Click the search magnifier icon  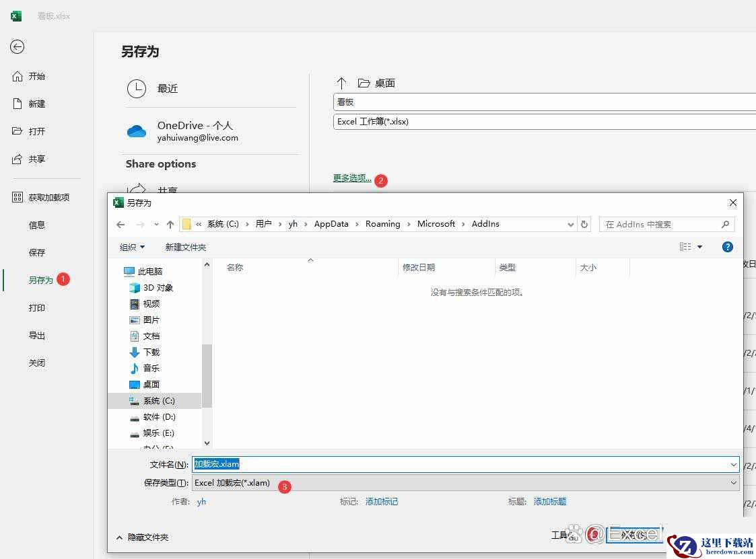(x=725, y=225)
